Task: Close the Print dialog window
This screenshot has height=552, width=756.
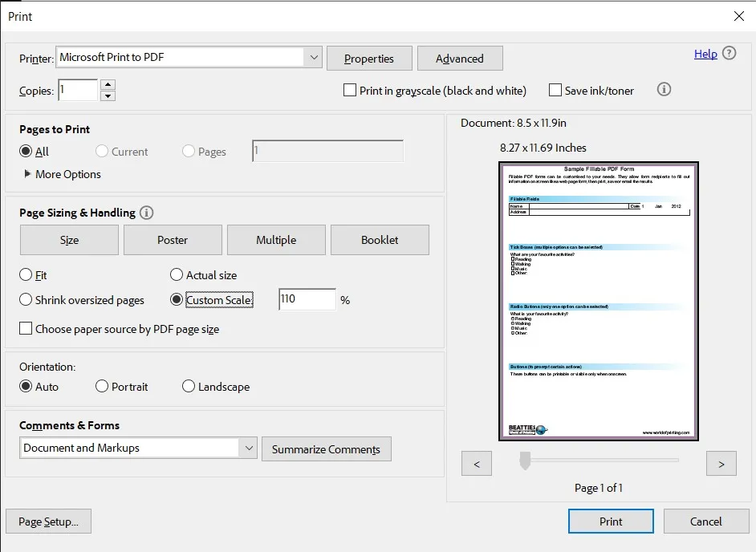Action: point(738,16)
